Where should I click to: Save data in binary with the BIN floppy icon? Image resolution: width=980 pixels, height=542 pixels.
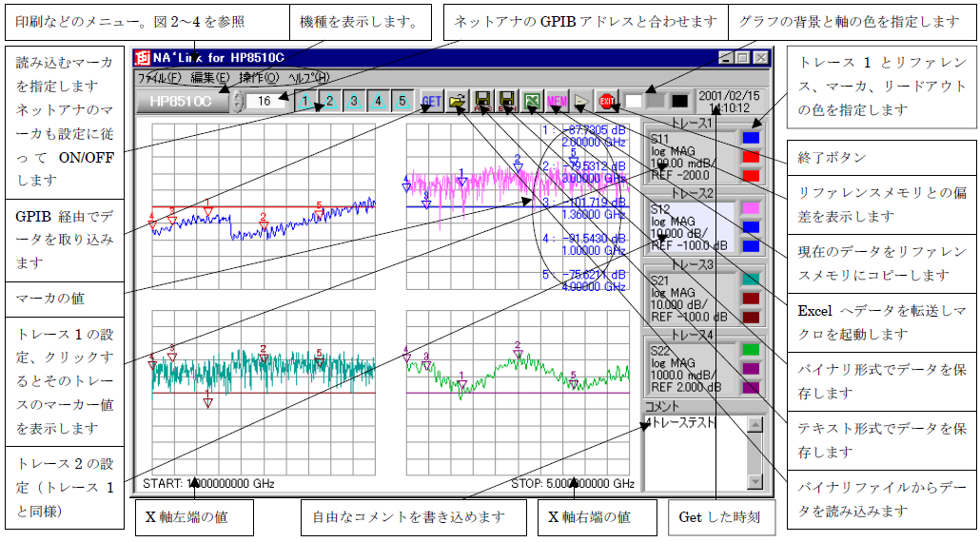[507, 101]
